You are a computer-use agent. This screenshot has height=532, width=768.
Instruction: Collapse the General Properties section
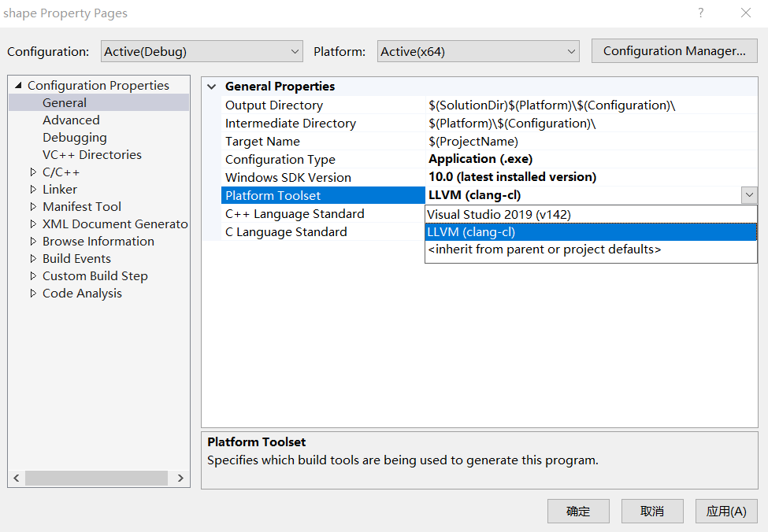point(210,86)
